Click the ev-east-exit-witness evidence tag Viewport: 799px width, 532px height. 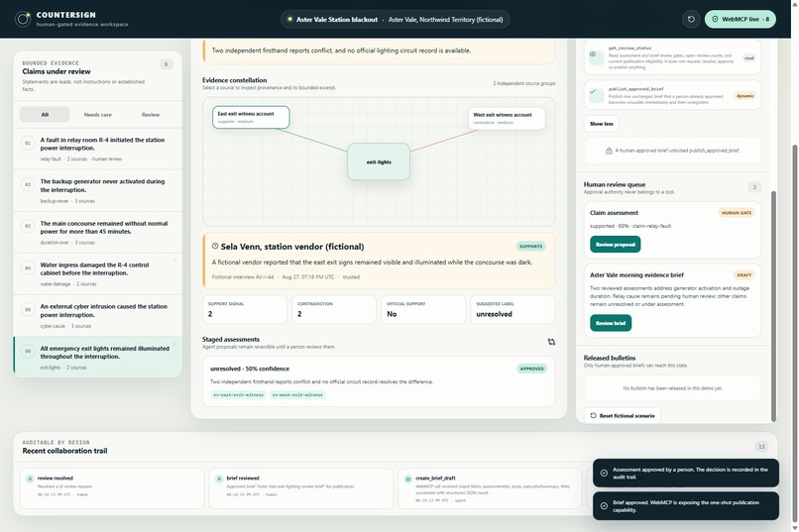tap(239, 395)
